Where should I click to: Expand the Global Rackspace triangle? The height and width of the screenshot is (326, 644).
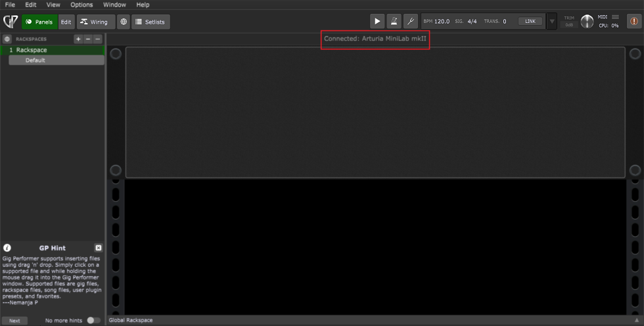637,320
